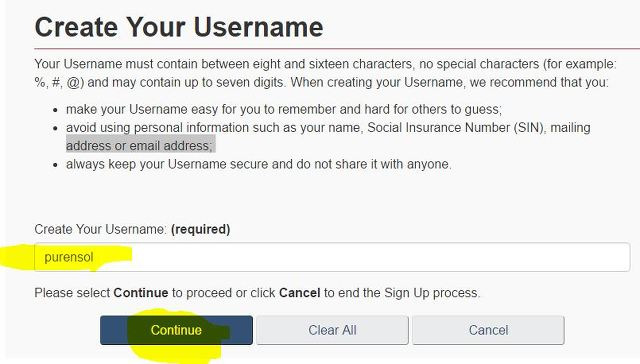Click the Social Insurance Number (SIN) text
This screenshot has width=640, height=364.
[x=456, y=128]
